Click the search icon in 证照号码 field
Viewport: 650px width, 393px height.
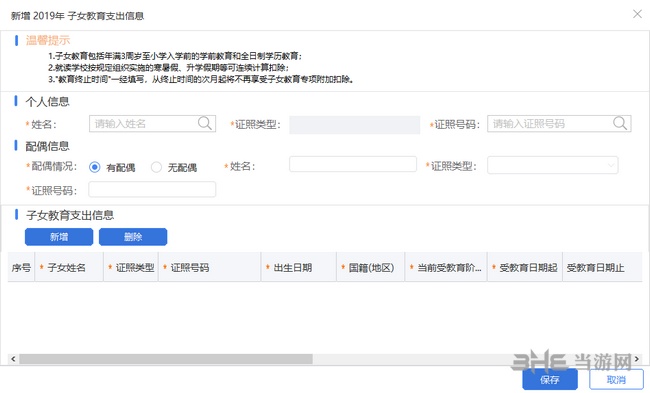click(620, 123)
